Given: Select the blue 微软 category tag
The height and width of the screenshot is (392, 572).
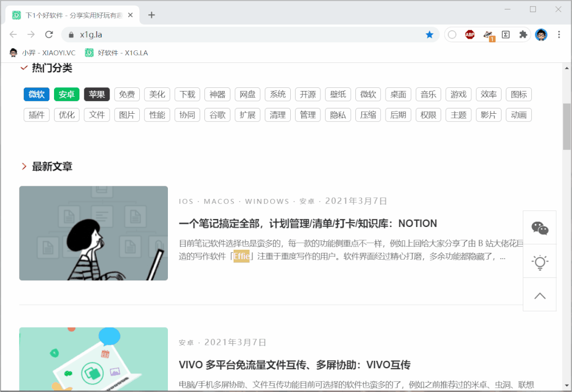Looking at the screenshot, I should click(x=37, y=94).
